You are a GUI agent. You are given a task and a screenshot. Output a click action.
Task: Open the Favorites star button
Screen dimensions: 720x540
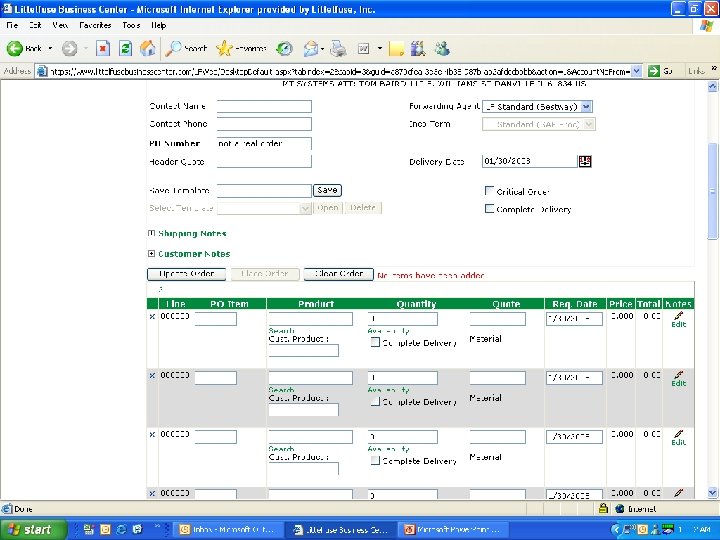241,48
